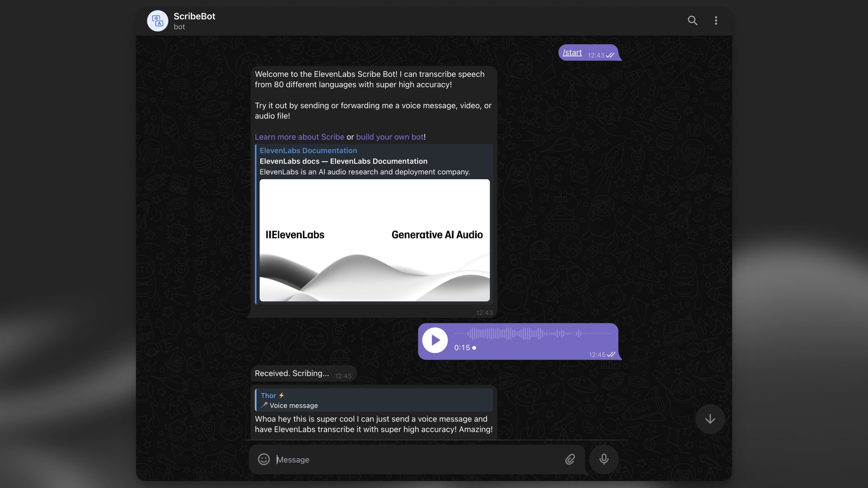The height and width of the screenshot is (488, 868).
Task: Click the Received. Scribing... message
Action: click(x=292, y=373)
